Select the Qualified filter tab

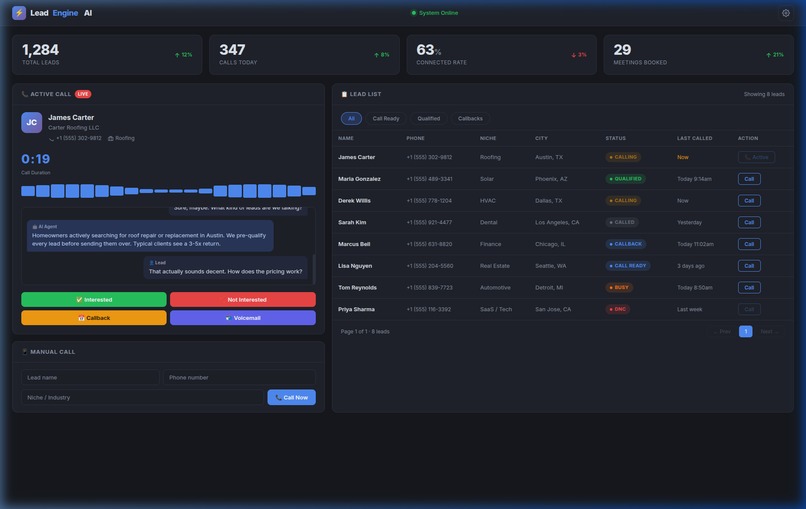(x=428, y=118)
